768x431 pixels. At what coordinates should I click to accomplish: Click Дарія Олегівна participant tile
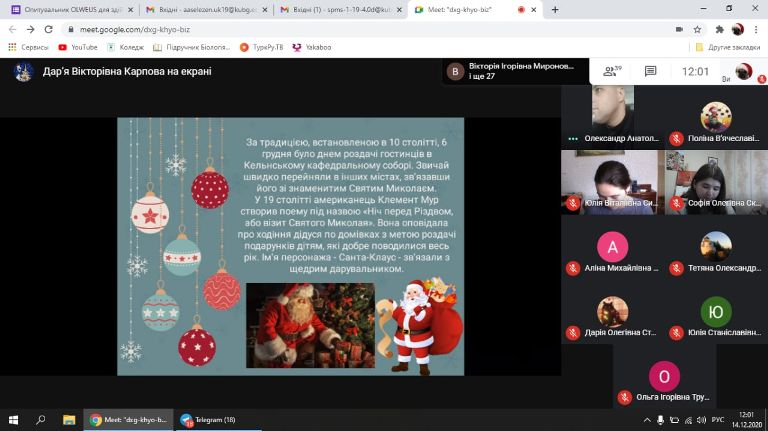(613, 312)
